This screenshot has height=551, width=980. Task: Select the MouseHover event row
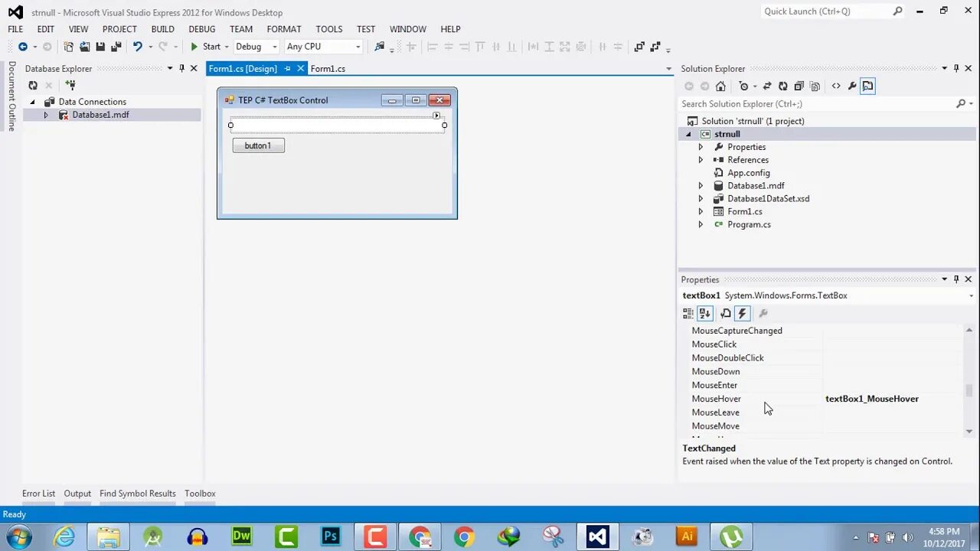827,399
